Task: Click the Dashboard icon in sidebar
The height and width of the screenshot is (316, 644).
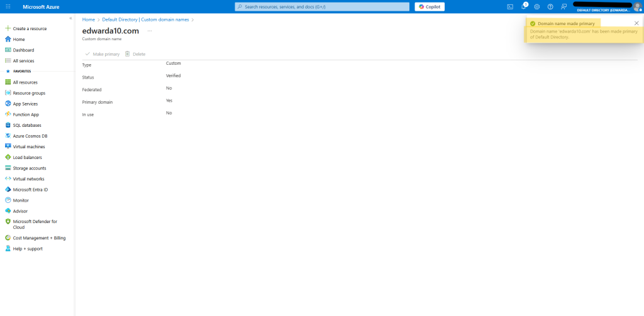Action: (8, 50)
